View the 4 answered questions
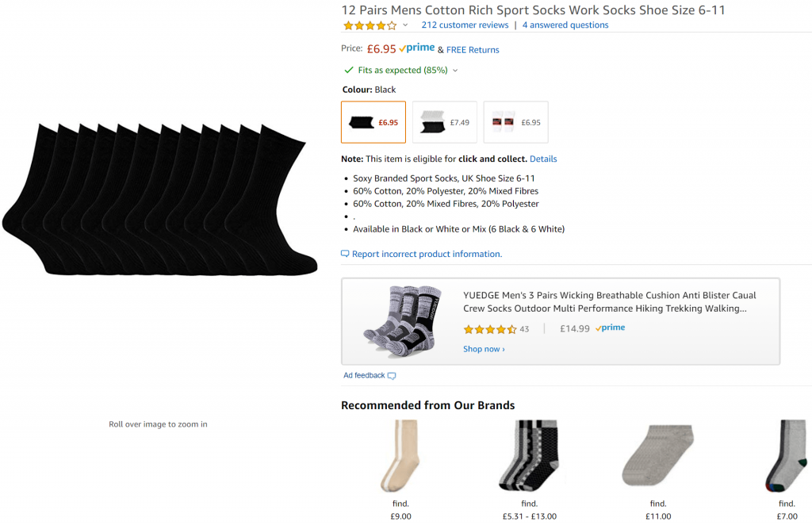 click(565, 25)
